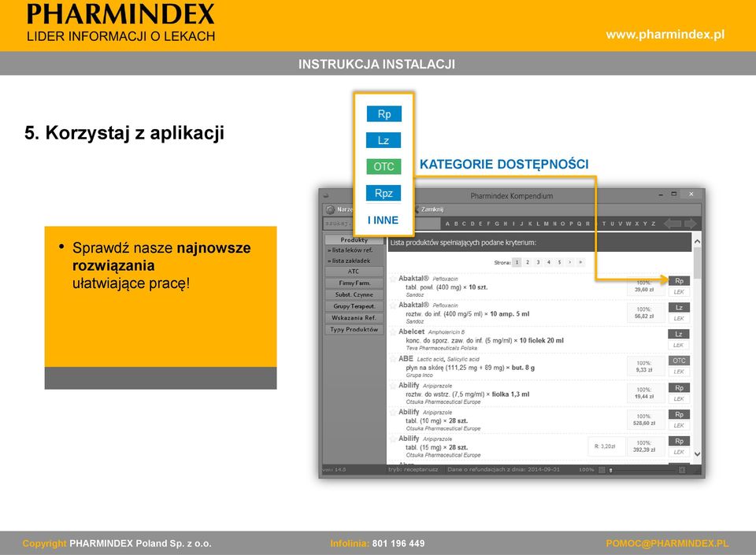Go back with the left navigation arrow
Viewport: 756px width, 555px height.
click(673, 224)
